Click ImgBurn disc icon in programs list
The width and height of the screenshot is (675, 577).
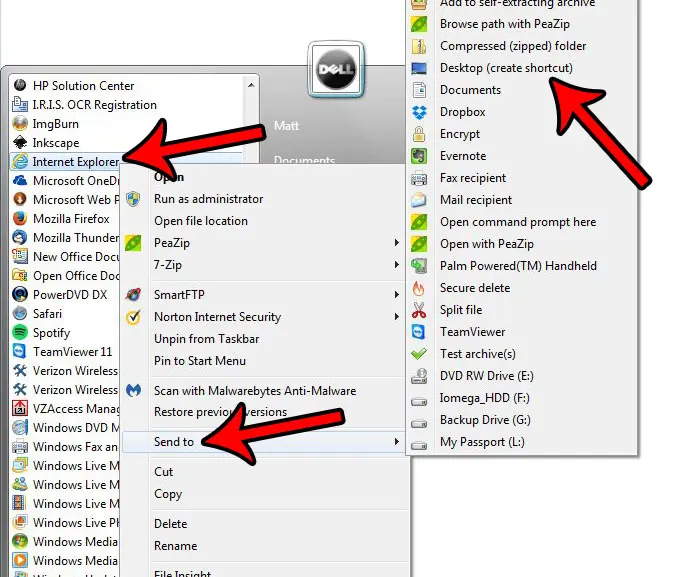[x=20, y=124]
